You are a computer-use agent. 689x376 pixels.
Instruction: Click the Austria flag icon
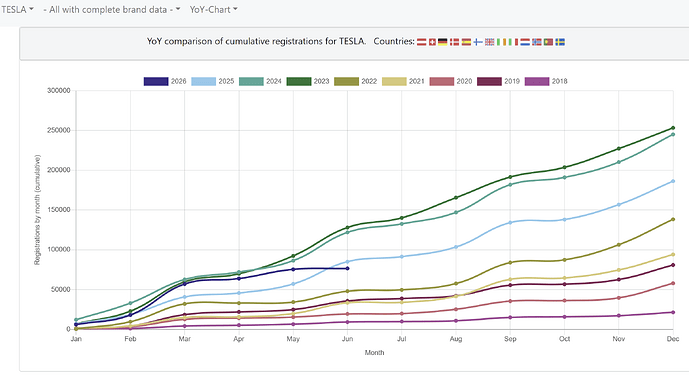pos(421,42)
